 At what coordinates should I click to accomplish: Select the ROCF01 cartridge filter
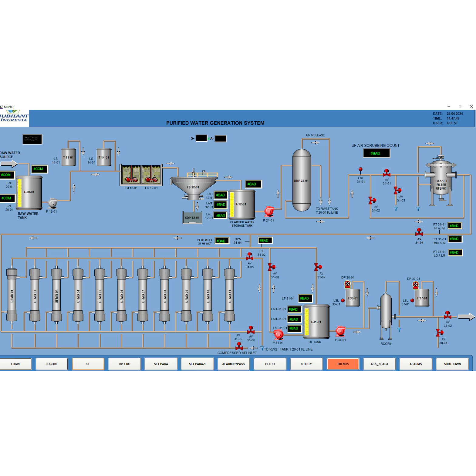386,316
